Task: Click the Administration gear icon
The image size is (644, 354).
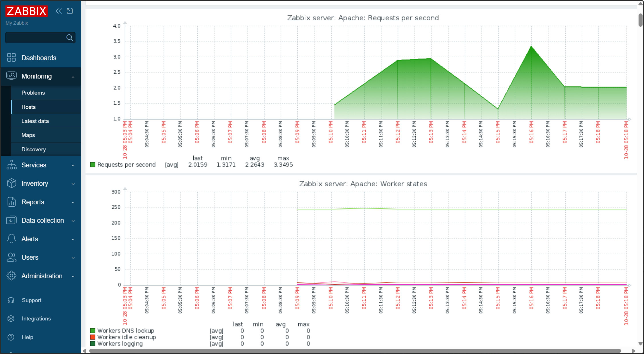Action: (x=11, y=276)
